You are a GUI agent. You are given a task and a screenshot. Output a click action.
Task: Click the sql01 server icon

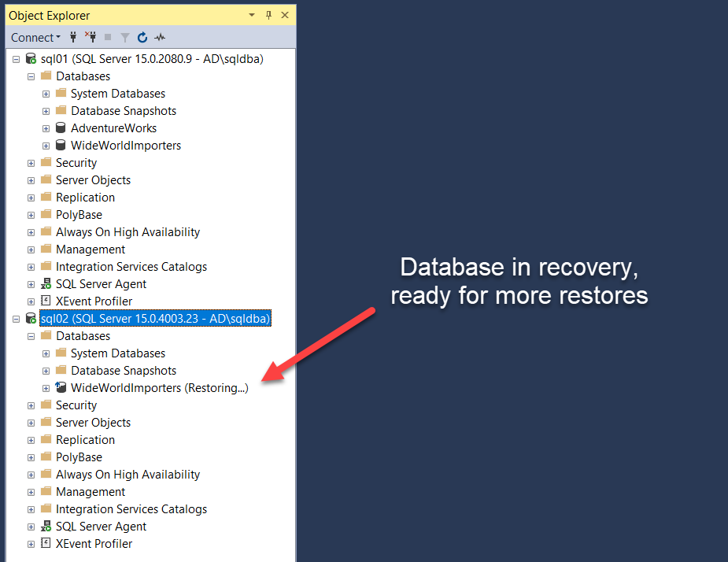31,58
